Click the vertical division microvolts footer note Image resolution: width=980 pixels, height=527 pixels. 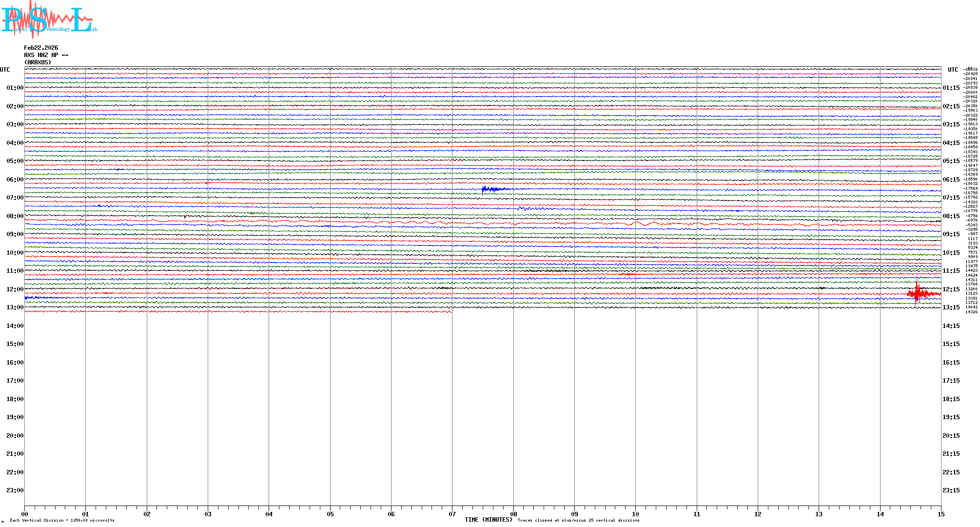(62, 520)
